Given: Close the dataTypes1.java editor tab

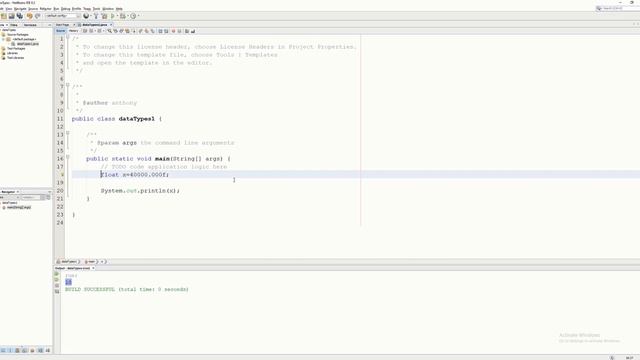Looking at the screenshot, I should 111,25.
